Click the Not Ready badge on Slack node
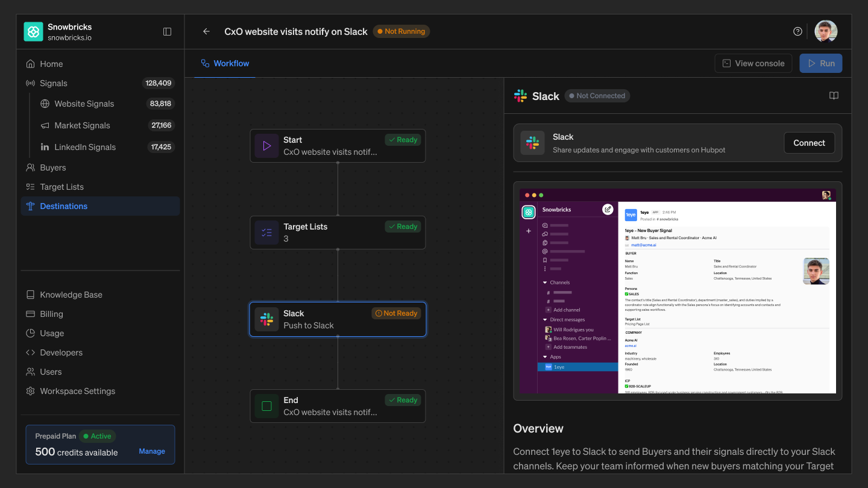The image size is (868, 488). tap(396, 313)
